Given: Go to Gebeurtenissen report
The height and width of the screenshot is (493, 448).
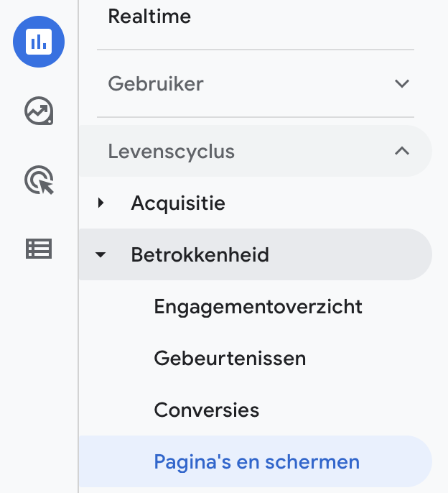Looking at the screenshot, I should pos(230,358).
